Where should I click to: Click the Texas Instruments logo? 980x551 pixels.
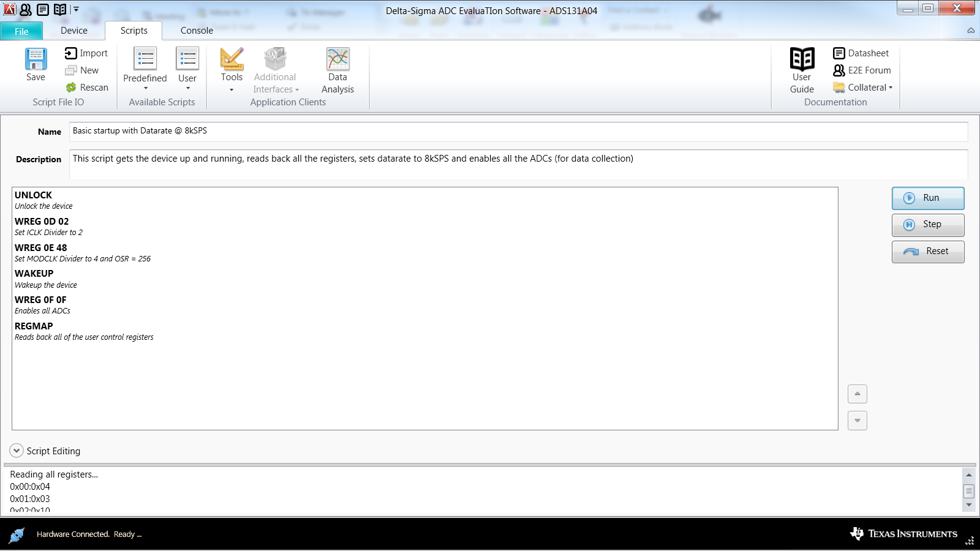click(903, 534)
